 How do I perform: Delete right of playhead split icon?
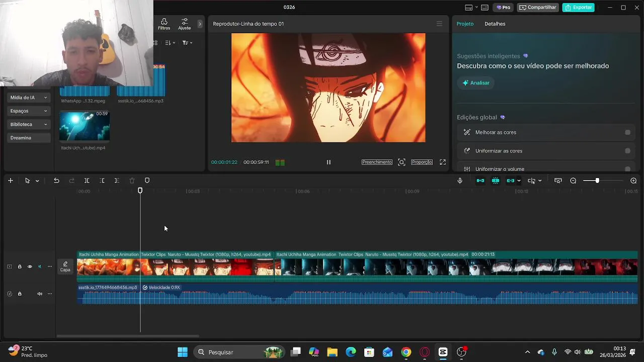[117, 180]
